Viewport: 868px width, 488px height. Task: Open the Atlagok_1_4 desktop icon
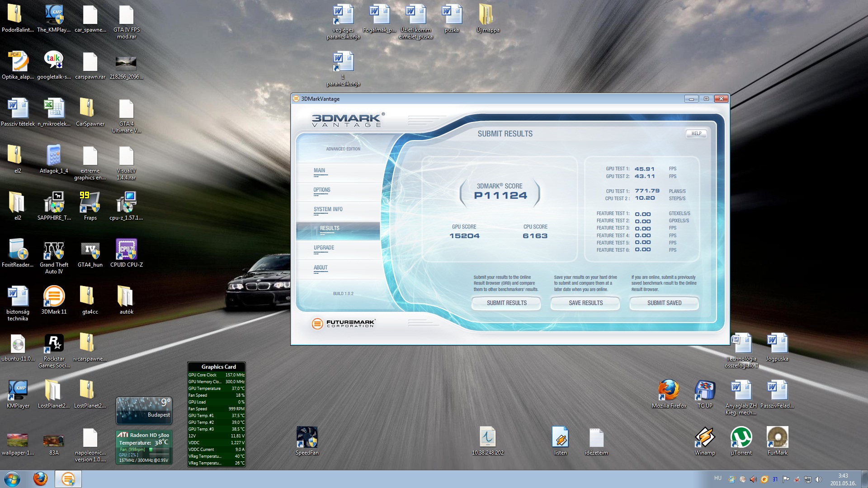pos(54,159)
